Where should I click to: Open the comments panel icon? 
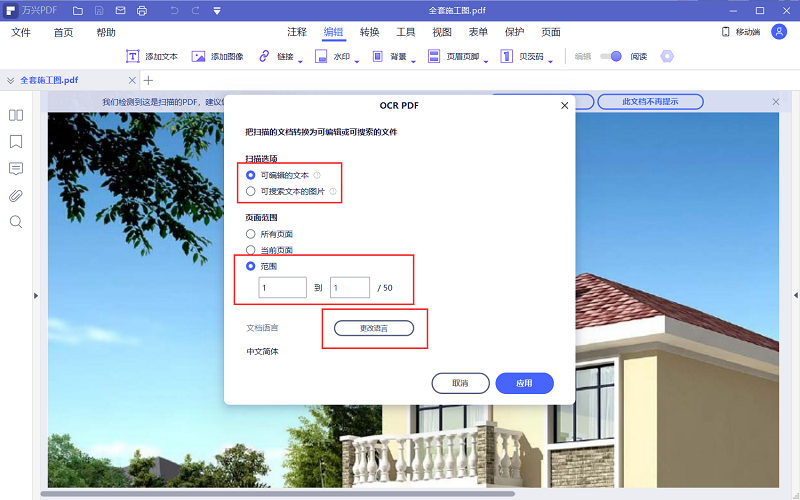[16, 169]
